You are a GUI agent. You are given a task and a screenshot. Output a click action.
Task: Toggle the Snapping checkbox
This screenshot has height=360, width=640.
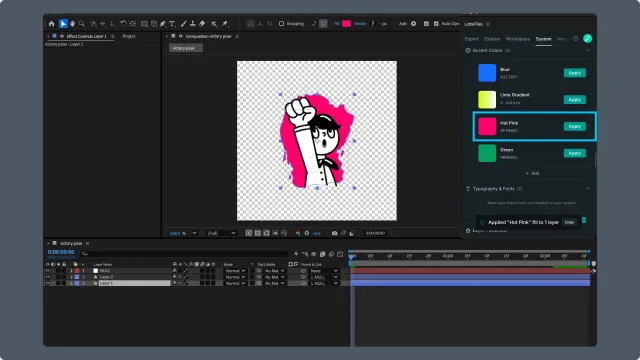coord(281,24)
